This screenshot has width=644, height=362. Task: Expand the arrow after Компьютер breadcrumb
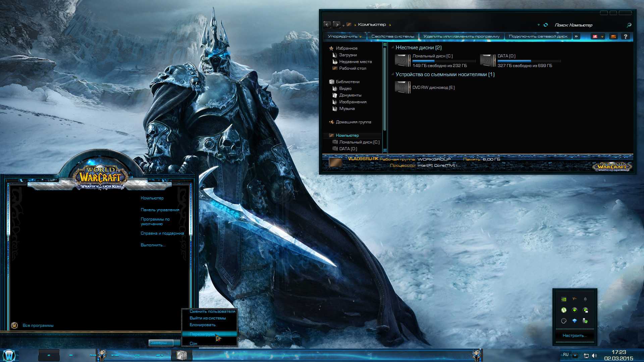pos(390,25)
